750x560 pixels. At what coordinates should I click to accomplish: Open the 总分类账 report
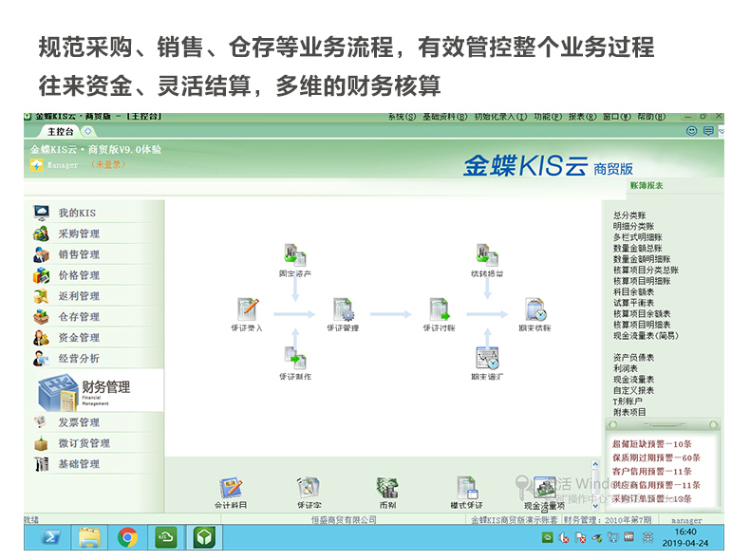tap(629, 215)
